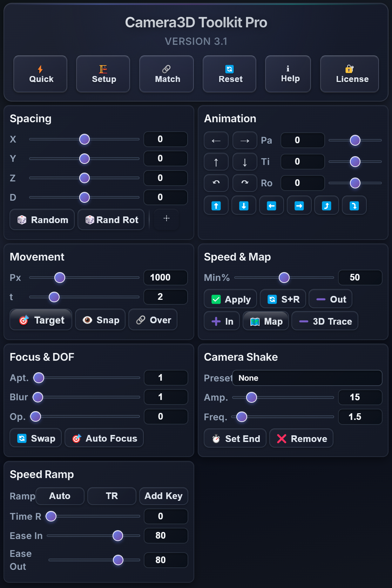The width and height of the screenshot is (392, 588).
Task: Click the Apply button in Speed & Map
Action: point(230,299)
